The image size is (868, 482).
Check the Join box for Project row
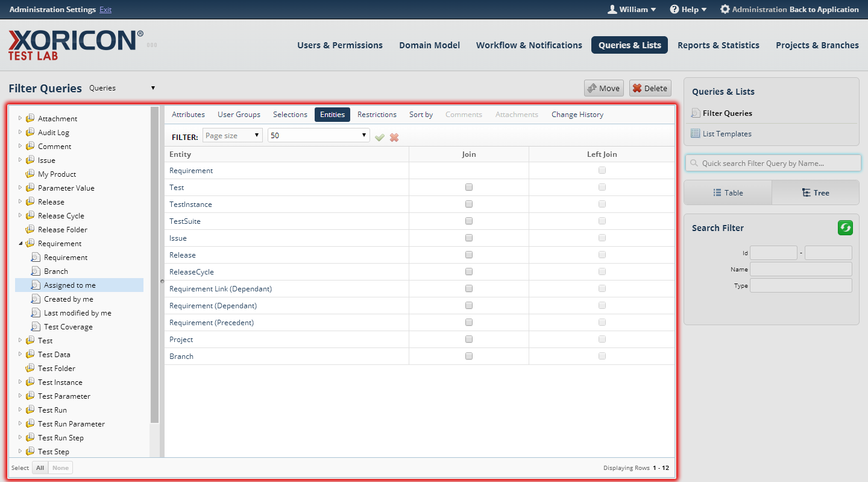point(469,340)
